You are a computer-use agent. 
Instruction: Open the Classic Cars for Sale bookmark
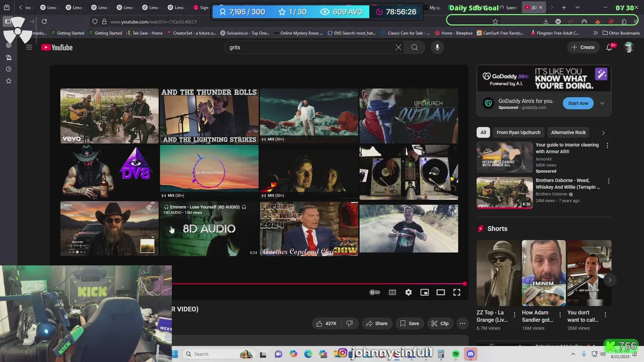[405, 33]
